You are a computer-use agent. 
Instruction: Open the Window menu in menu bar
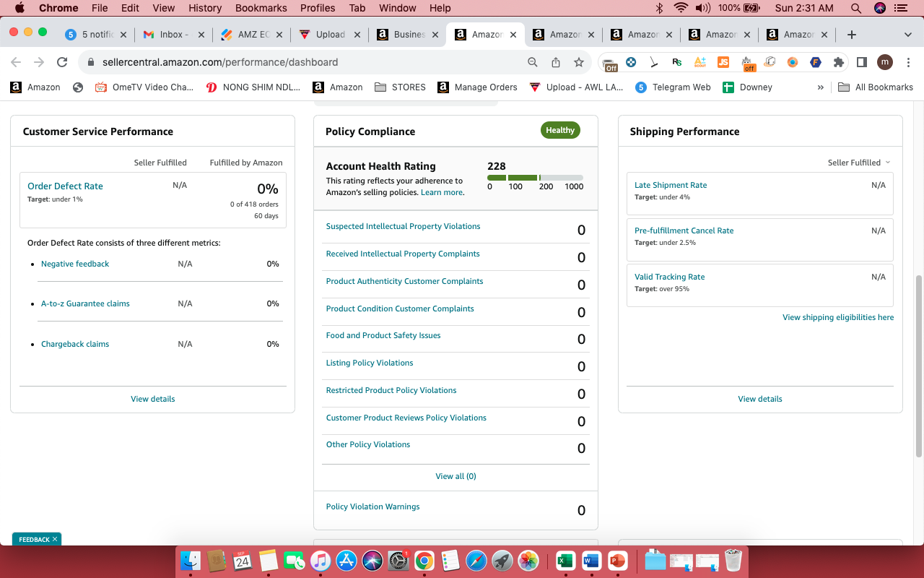398,8
